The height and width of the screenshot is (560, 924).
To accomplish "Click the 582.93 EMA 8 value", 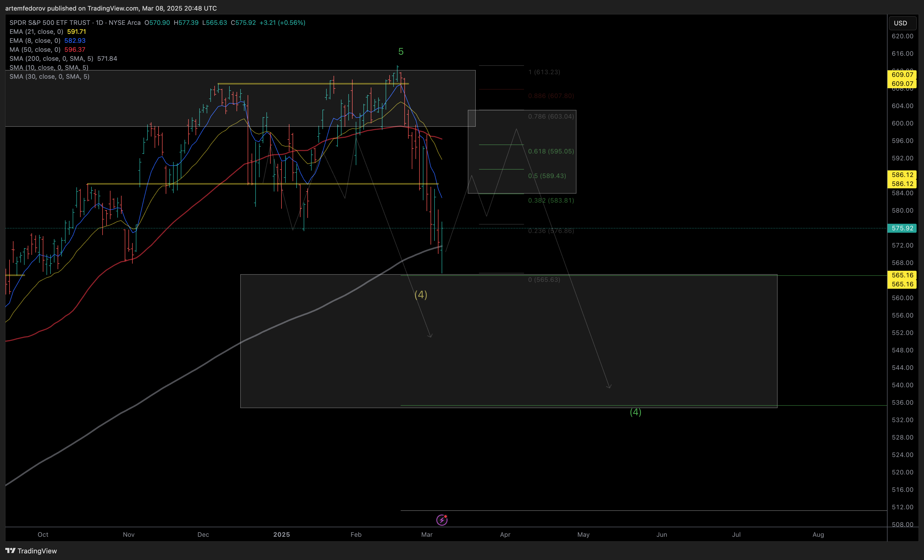I will pyautogui.click(x=75, y=40).
